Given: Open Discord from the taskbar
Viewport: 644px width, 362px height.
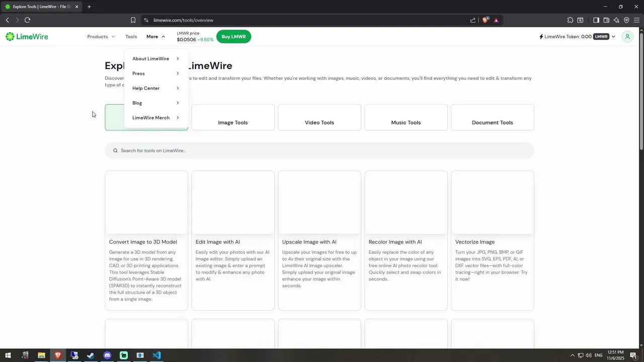Looking at the screenshot, I should (107, 355).
